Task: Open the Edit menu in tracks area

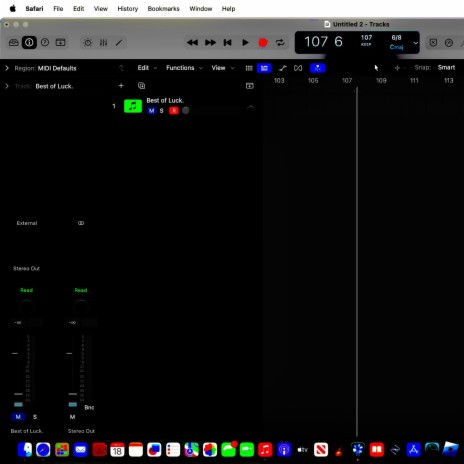Action: coord(147,68)
